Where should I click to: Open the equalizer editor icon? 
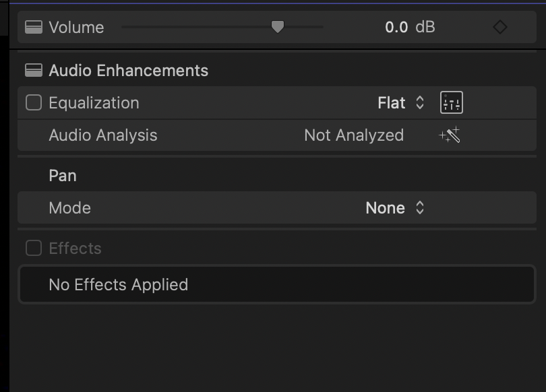(451, 103)
